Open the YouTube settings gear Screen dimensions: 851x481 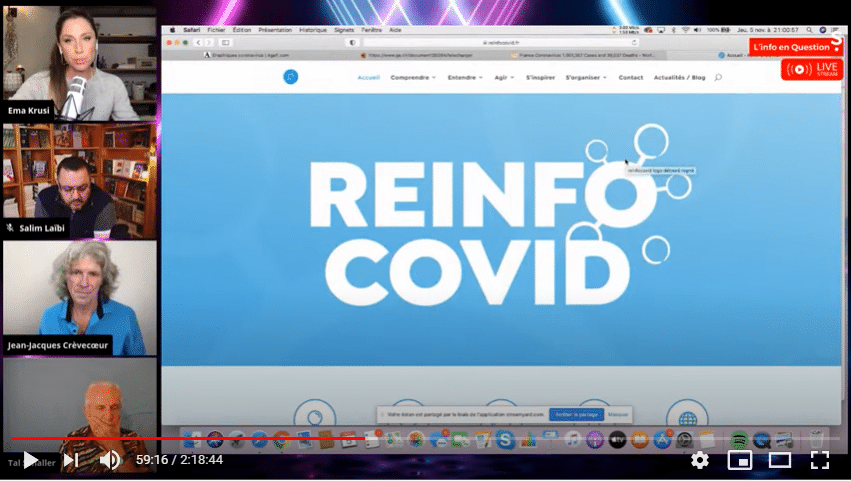click(x=700, y=460)
